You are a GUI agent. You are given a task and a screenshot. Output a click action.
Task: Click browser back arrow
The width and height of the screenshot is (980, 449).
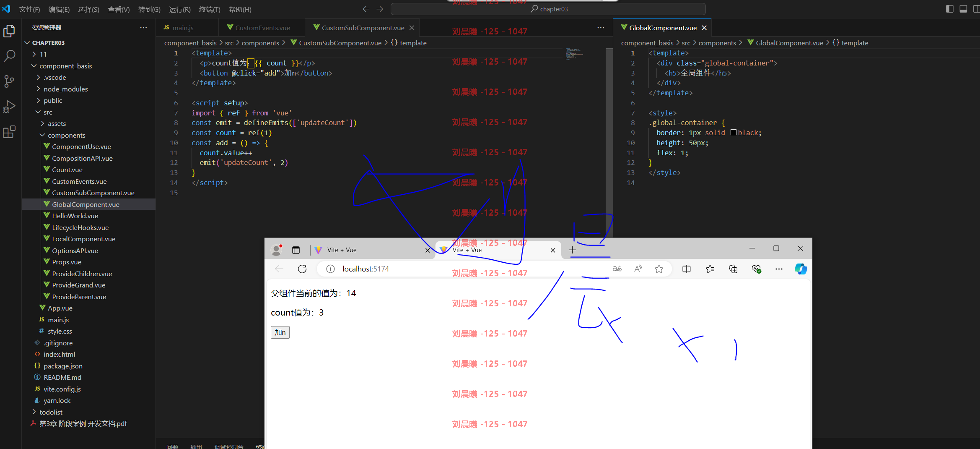pos(279,269)
